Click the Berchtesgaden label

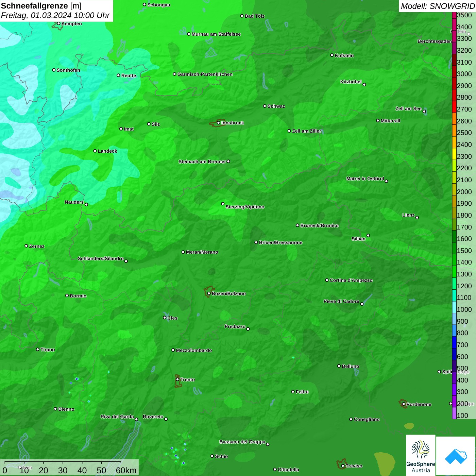(435, 41)
